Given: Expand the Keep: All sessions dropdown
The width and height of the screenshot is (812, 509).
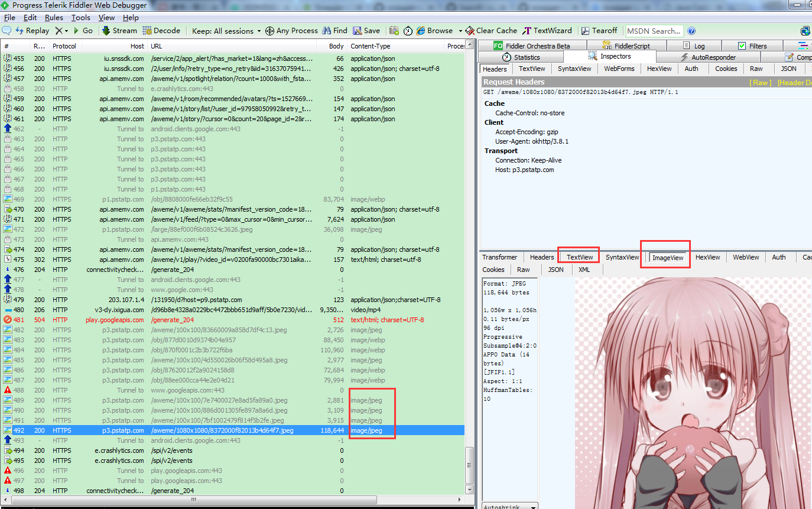Looking at the screenshot, I should tap(227, 31).
